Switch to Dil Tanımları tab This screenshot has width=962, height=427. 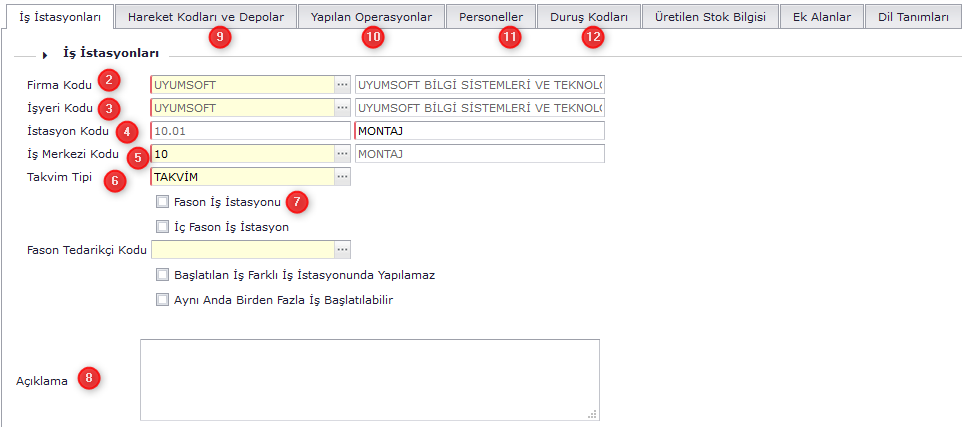913,17
